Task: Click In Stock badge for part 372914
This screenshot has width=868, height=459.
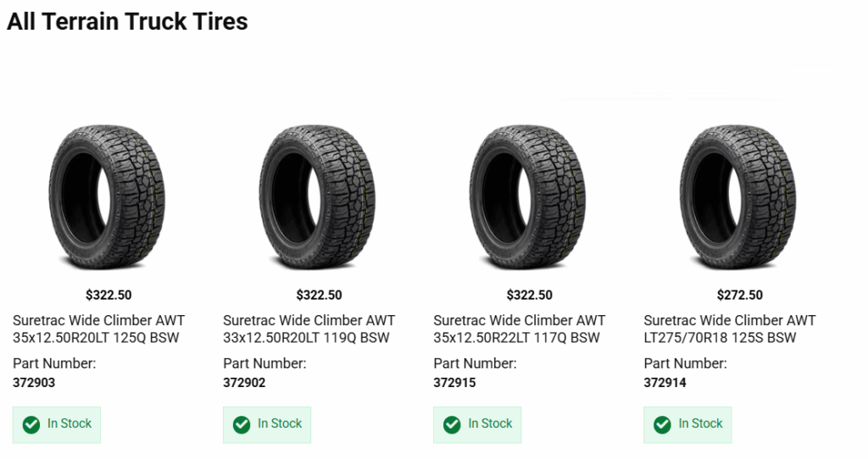Action: click(687, 424)
